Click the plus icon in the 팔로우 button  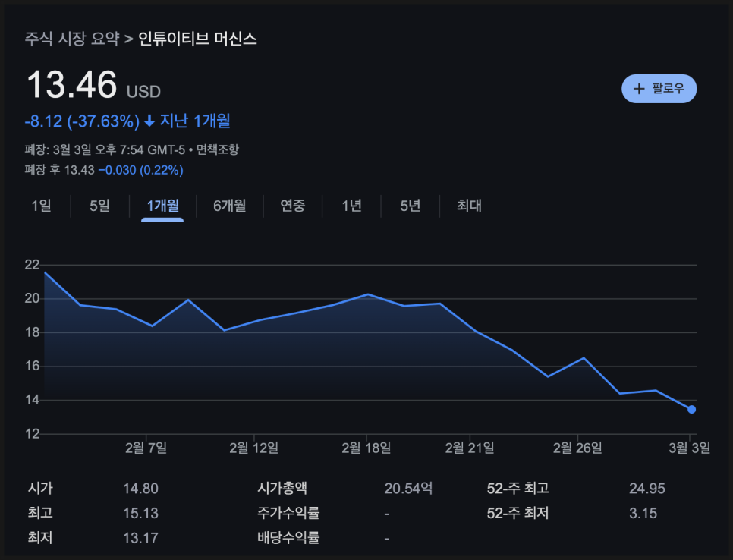coord(639,89)
